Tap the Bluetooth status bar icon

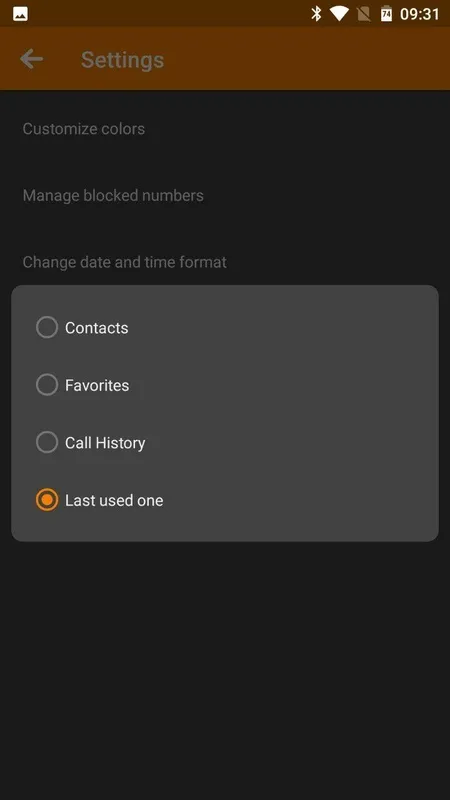pos(316,14)
